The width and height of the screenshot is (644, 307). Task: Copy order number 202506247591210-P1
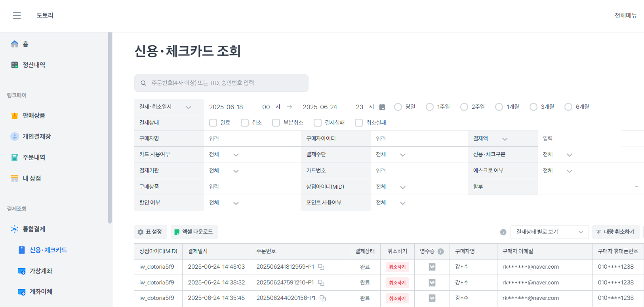[x=321, y=283]
